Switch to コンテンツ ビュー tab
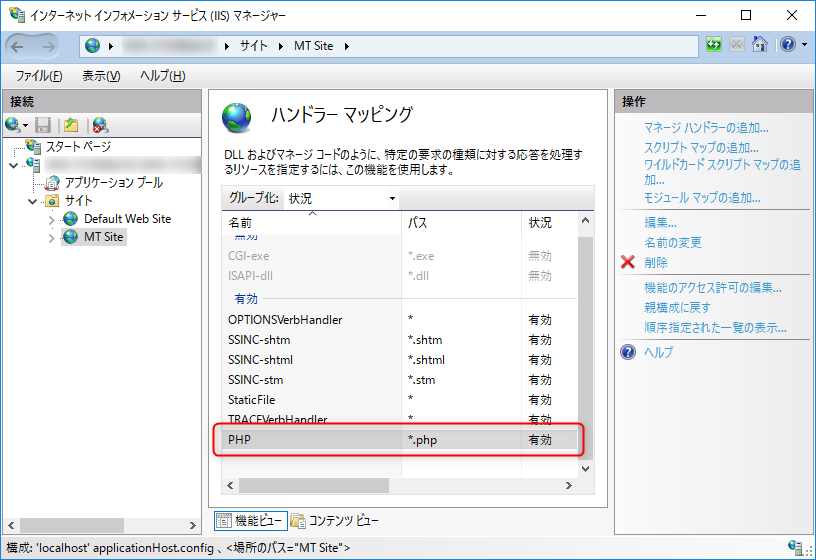 (335, 520)
